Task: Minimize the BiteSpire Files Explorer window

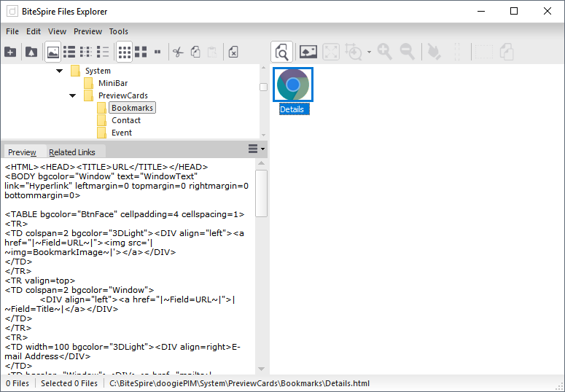Action: coord(481,11)
